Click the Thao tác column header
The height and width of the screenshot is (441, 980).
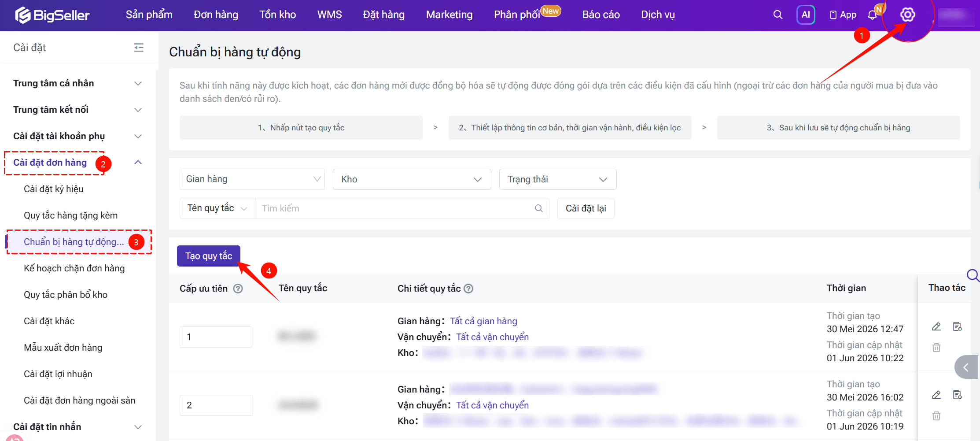point(947,288)
